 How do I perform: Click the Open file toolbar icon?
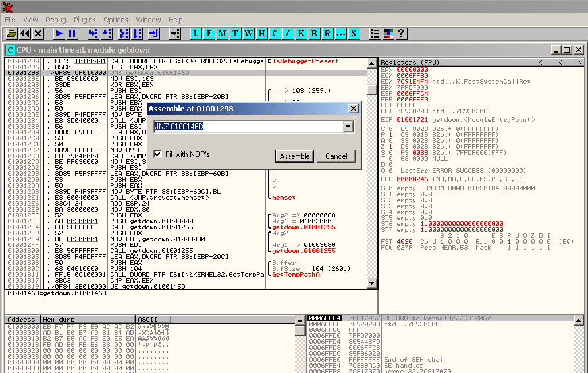11,33
